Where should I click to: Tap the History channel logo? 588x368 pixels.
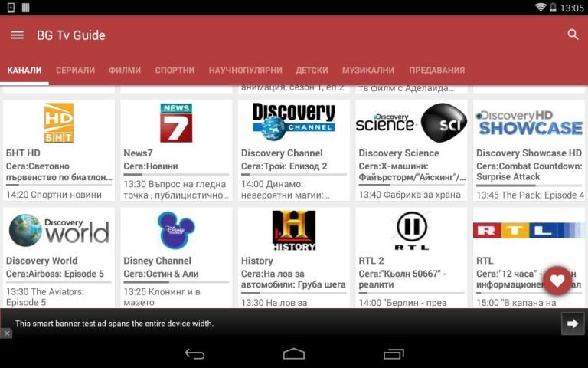pos(294,230)
